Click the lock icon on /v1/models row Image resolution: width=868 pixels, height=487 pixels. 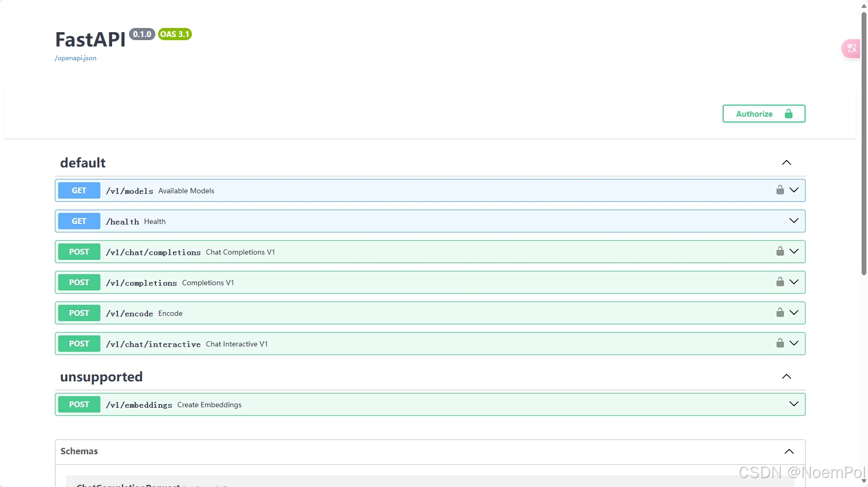pyautogui.click(x=780, y=190)
